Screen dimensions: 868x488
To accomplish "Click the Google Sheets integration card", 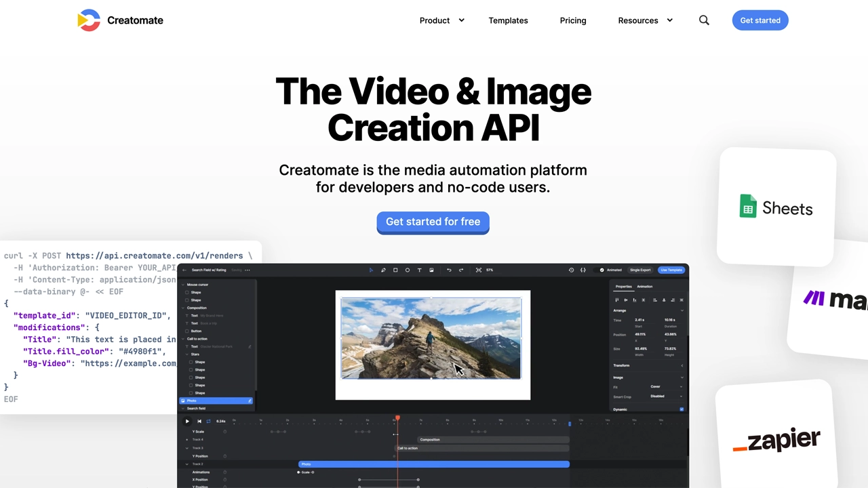I will [776, 207].
